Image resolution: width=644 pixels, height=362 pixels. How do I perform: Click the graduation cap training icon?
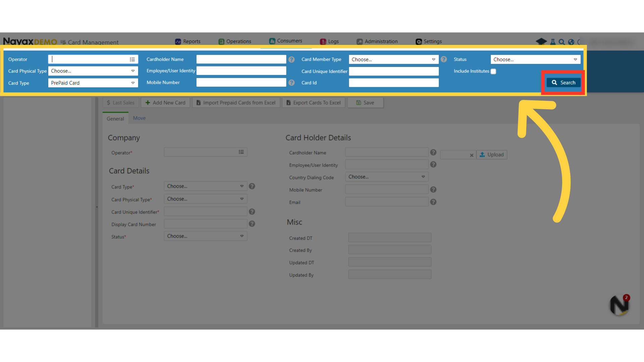541,42
